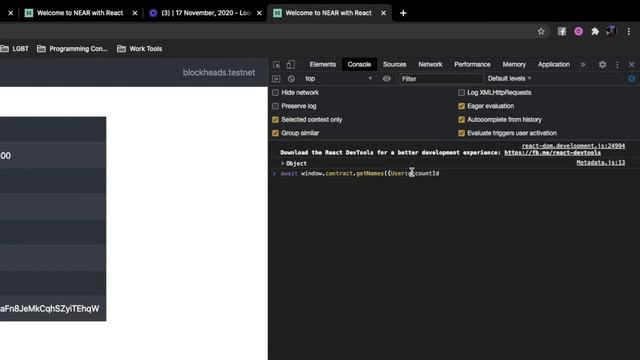Switch to the Performance tab

[x=472, y=64]
